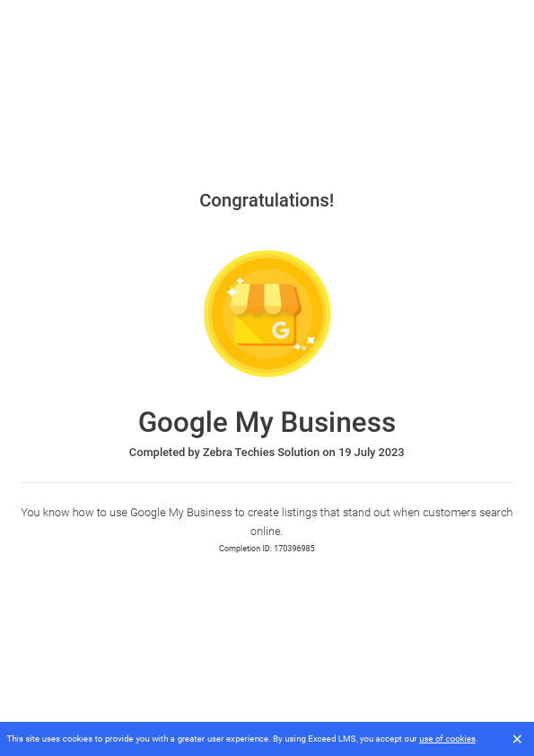
Task: Click the certificate description paragraph
Action: [267, 522]
